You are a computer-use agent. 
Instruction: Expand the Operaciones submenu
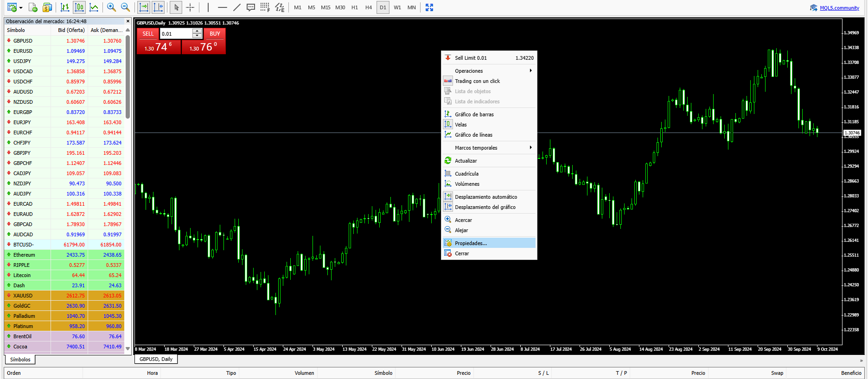[x=489, y=71]
